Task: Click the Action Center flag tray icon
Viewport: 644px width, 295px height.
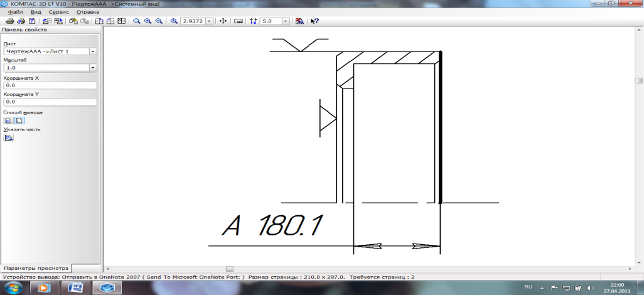Action: click(554, 287)
